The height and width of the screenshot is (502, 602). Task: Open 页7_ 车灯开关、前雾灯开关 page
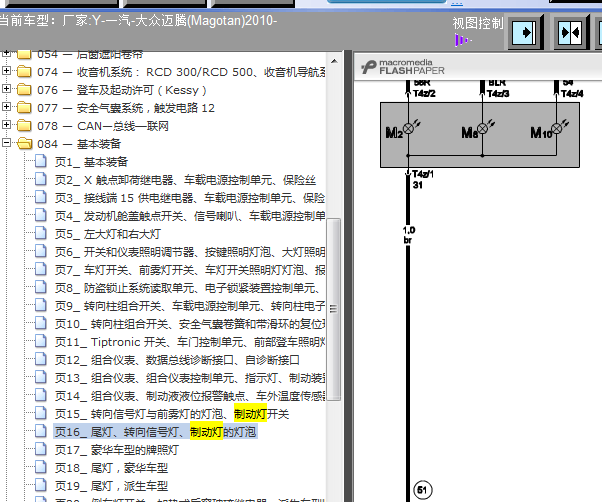[190, 270]
